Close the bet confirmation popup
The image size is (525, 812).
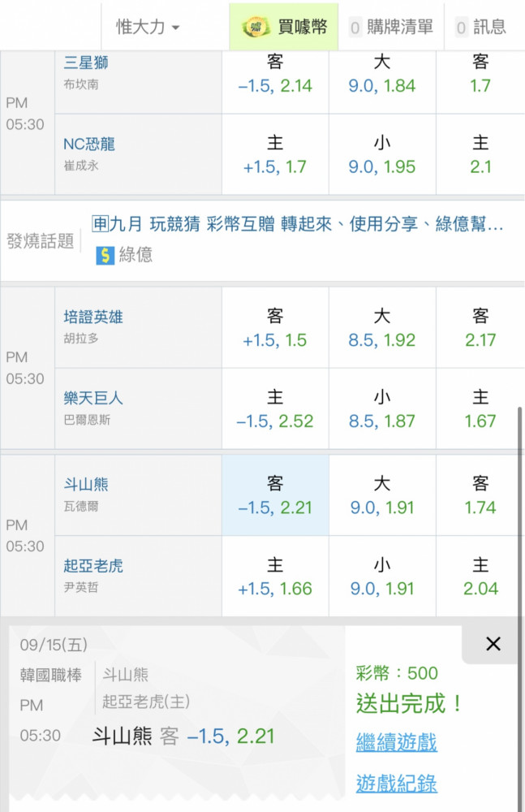coord(493,644)
